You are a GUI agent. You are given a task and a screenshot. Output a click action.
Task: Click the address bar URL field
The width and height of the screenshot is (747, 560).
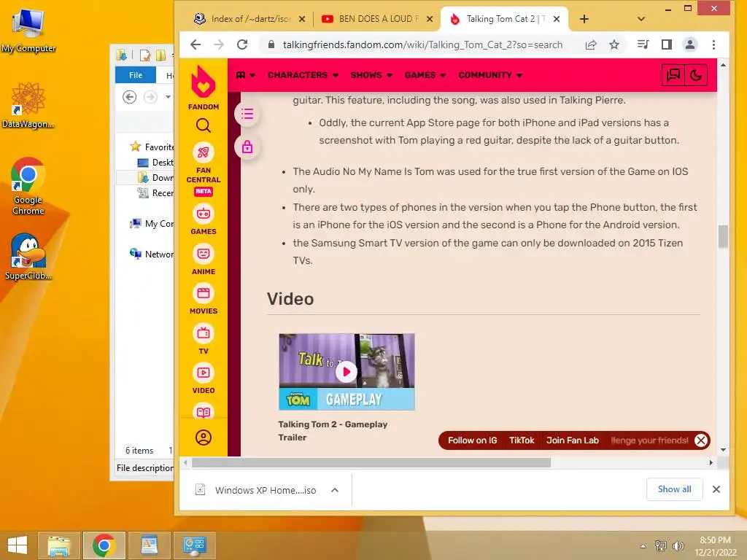point(422,44)
